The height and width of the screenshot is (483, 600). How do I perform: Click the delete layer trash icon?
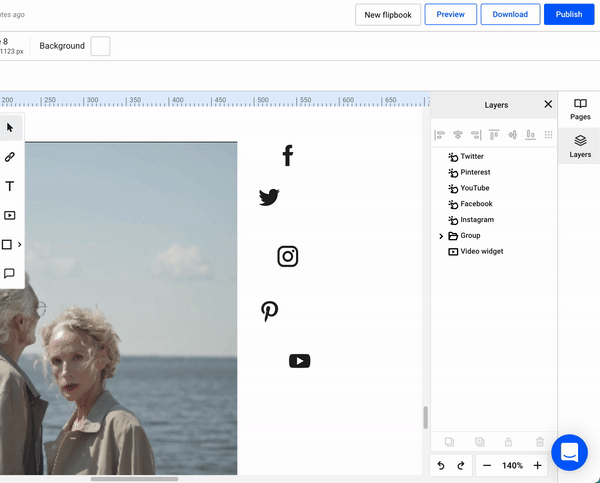pos(540,442)
